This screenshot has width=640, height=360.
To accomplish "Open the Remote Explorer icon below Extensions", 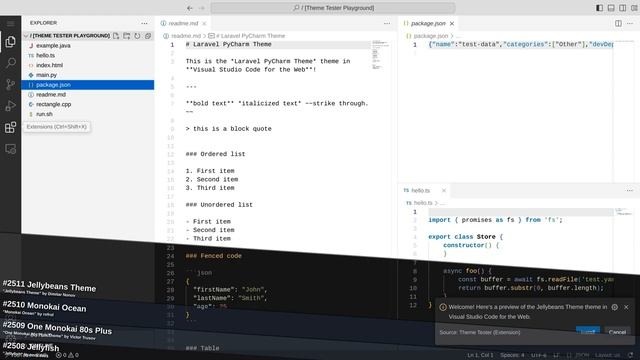I will (10, 149).
